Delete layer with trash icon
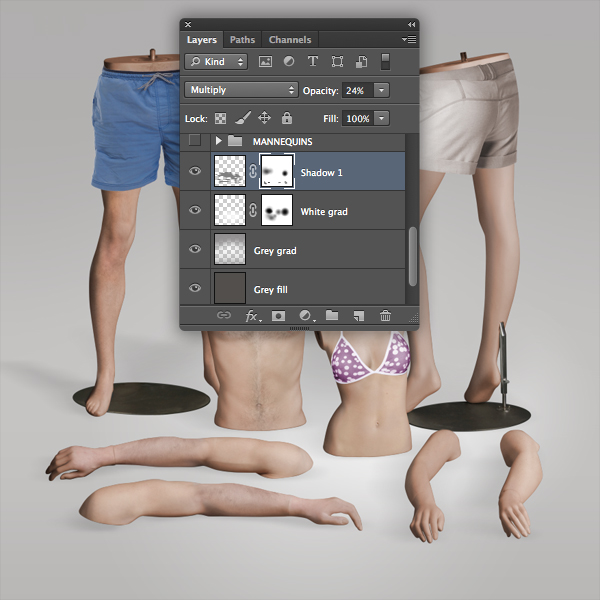Image resolution: width=600 pixels, height=600 pixels. tap(385, 316)
